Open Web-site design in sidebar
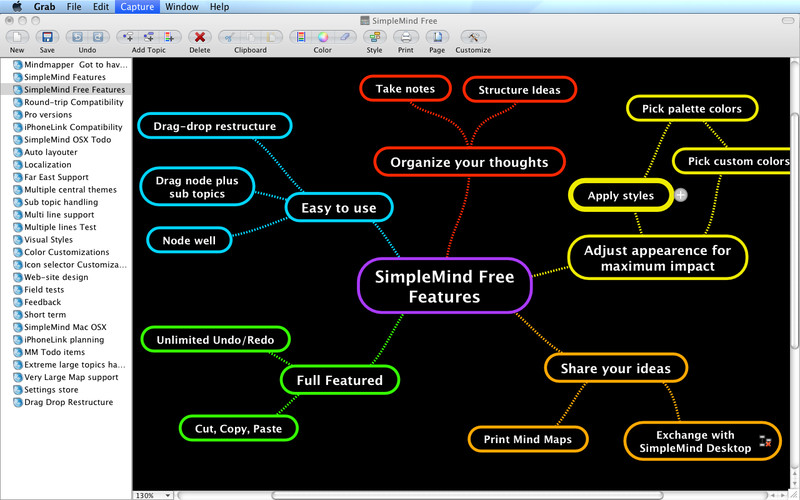800x500 pixels. pyautogui.click(x=56, y=277)
